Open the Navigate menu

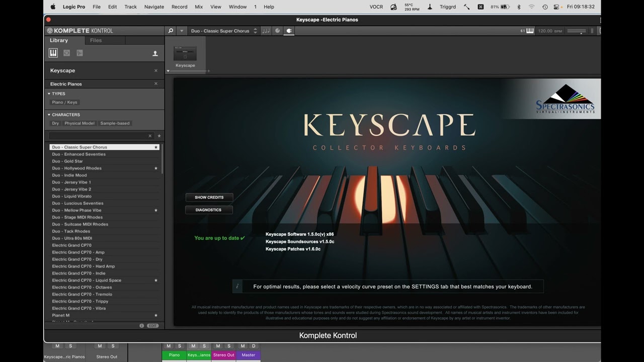(154, 7)
